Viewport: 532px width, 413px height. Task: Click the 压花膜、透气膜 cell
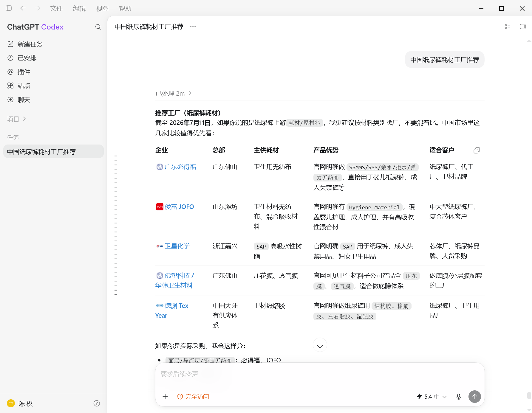pos(276,276)
